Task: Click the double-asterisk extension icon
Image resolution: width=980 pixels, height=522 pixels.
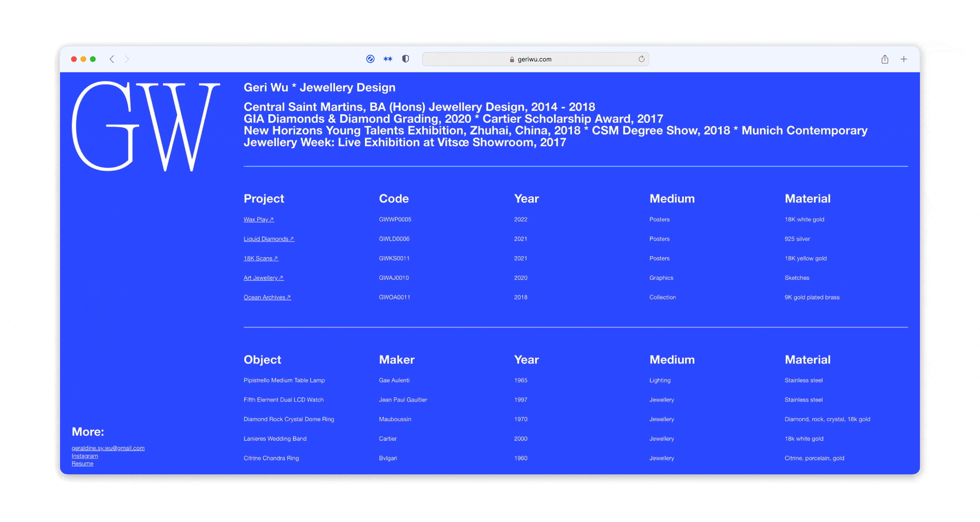Action: tap(388, 59)
